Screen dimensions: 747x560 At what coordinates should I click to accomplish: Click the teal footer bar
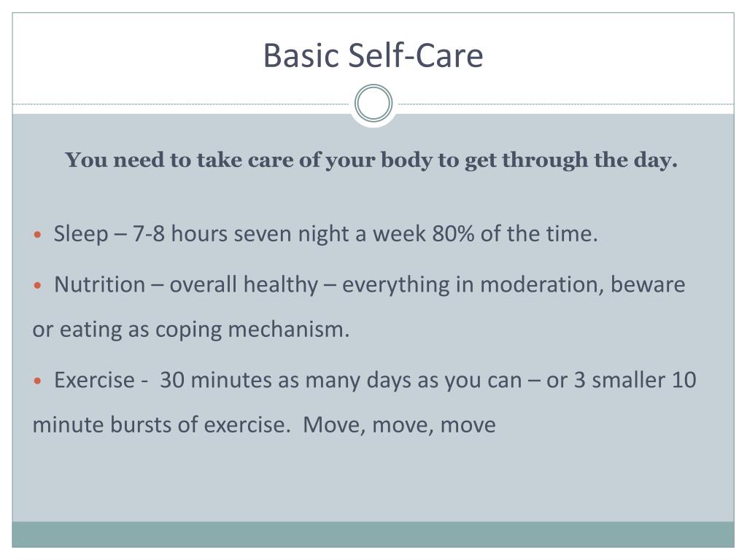pyautogui.click(x=373, y=534)
